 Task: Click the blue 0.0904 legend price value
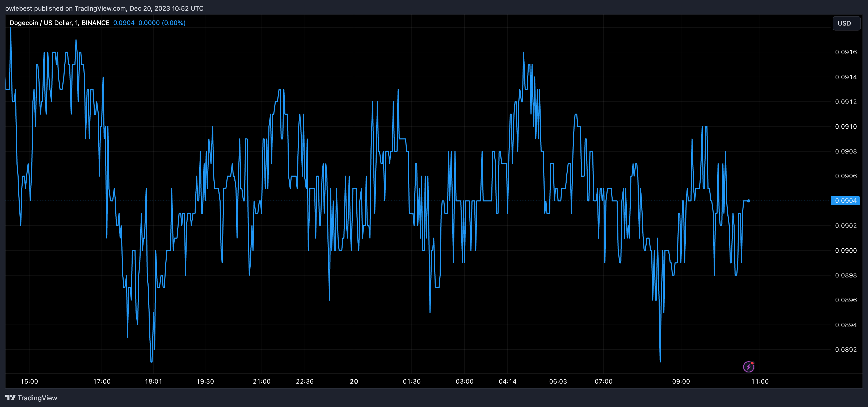[124, 23]
